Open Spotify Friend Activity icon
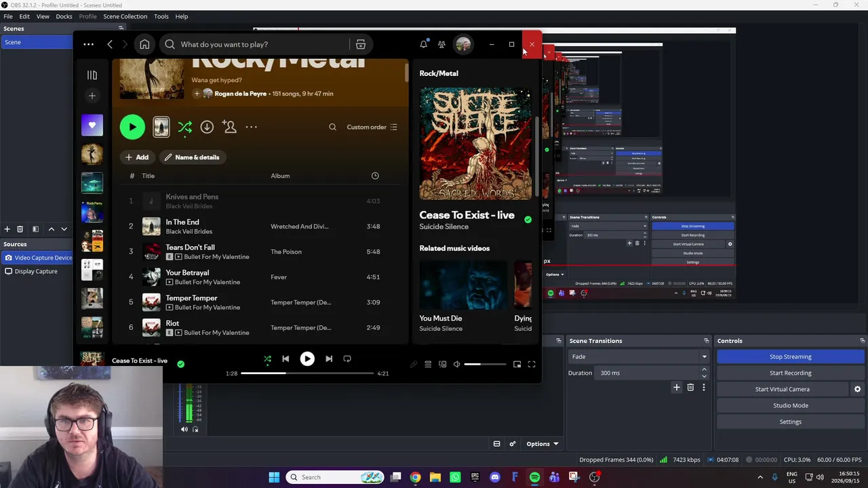 click(x=441, y=44)
